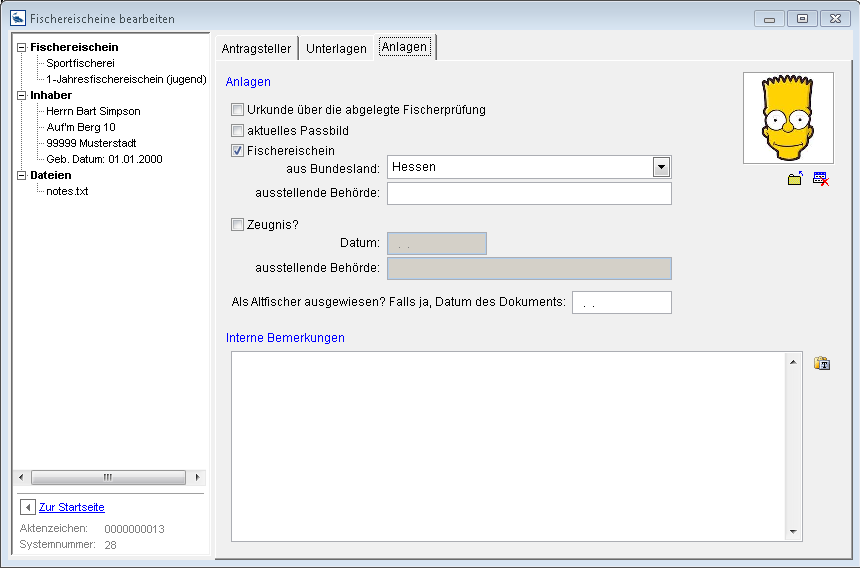Tick the Zeugnis? checkbox

point(238,225)
